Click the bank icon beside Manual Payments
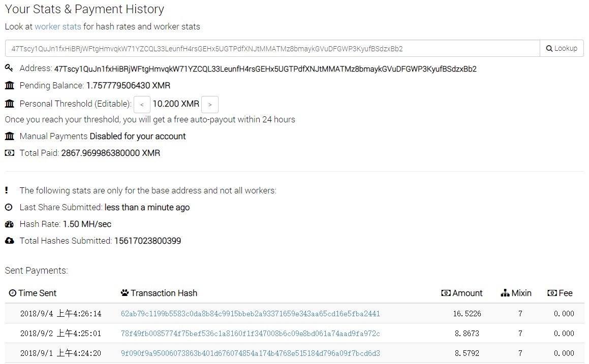This screenshot has width=589, height=364. click(x=9, y=136)
